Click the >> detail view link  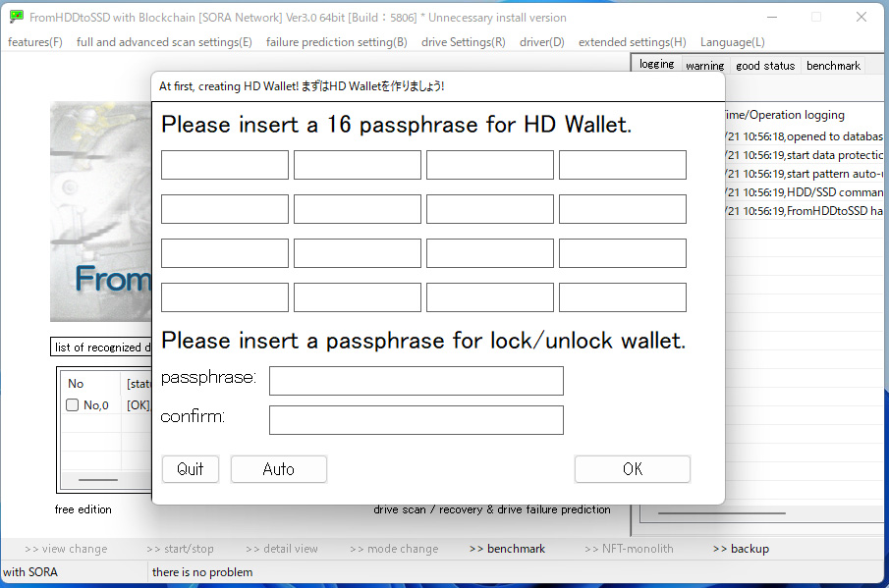[x=282, y=549]
